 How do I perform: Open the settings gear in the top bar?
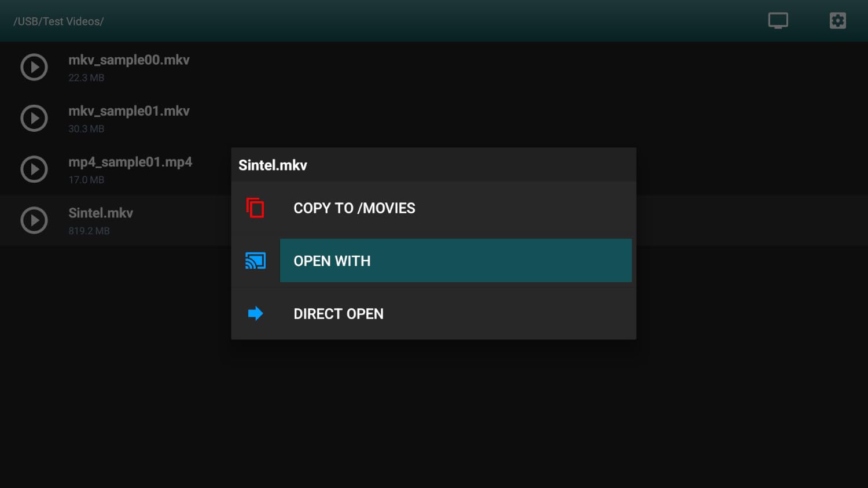837,21
